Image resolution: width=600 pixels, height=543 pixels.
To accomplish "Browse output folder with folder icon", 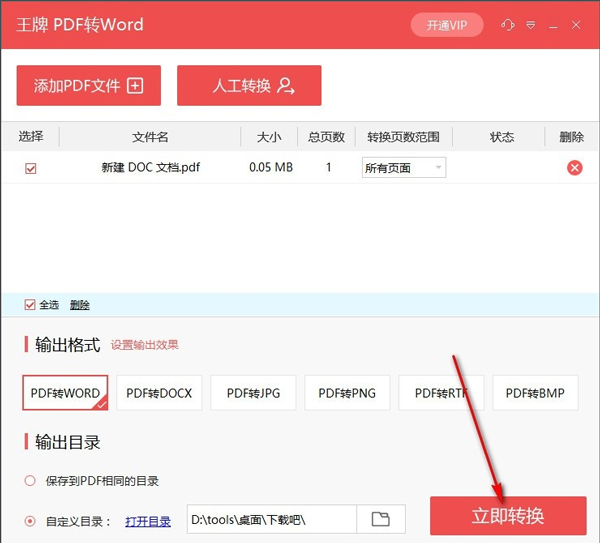I will [381, 519].
